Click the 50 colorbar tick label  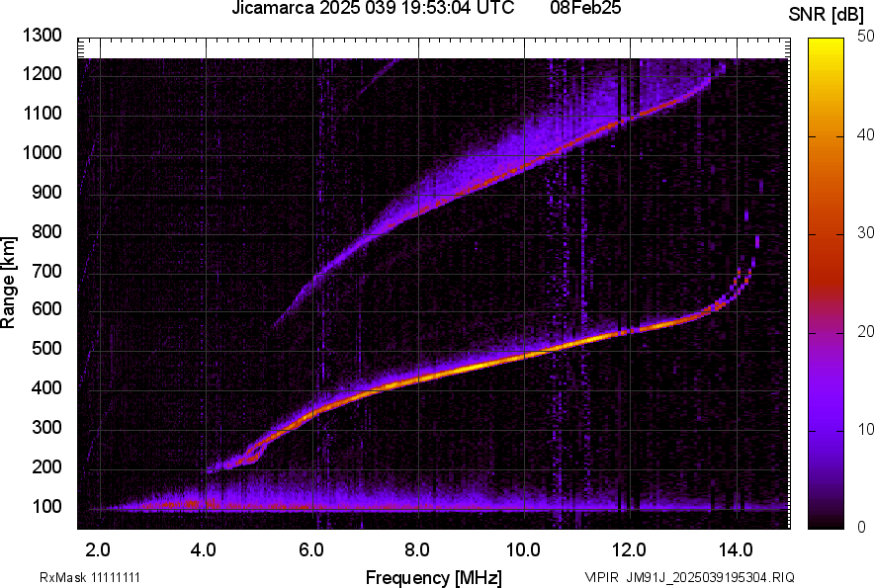[865, 37]
